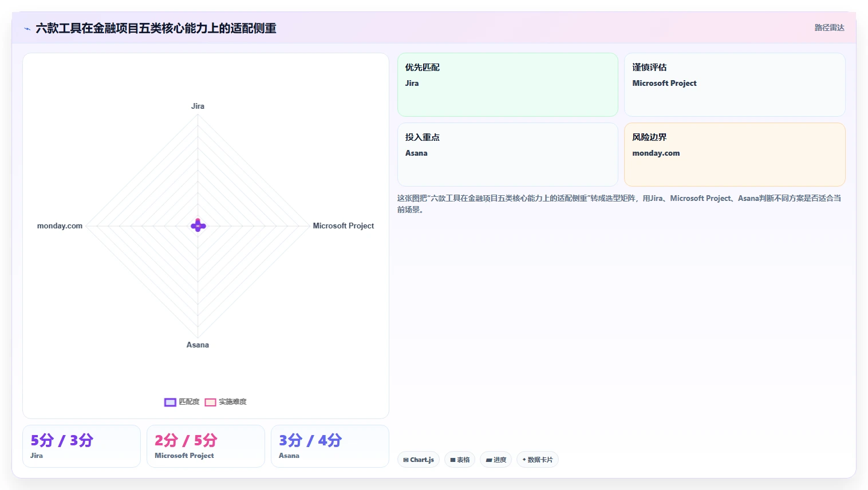Viewport: 868px width, 490px height.
Task: Click the icon beside the chart title
Action: click(x=27, y=29)
